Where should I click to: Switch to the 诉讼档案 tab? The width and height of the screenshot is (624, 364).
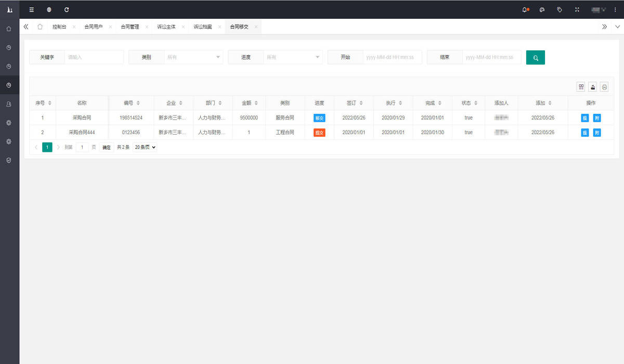tap(203, 27)
